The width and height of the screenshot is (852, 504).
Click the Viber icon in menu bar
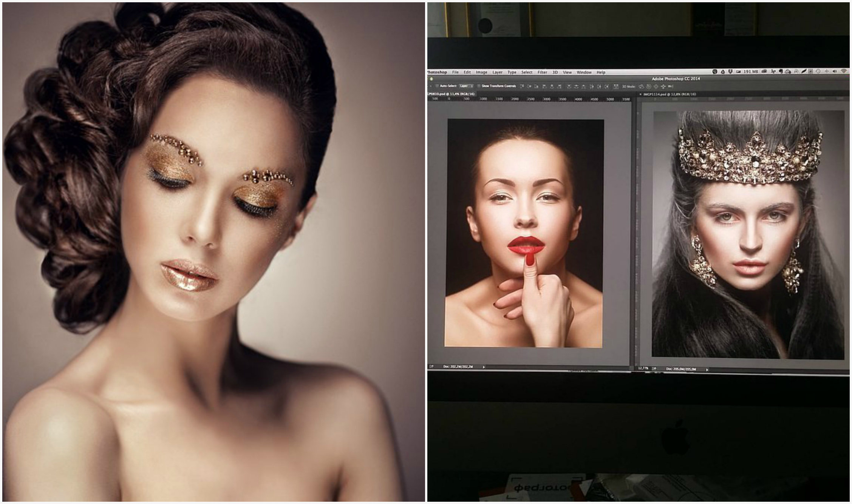coord(715,71)
